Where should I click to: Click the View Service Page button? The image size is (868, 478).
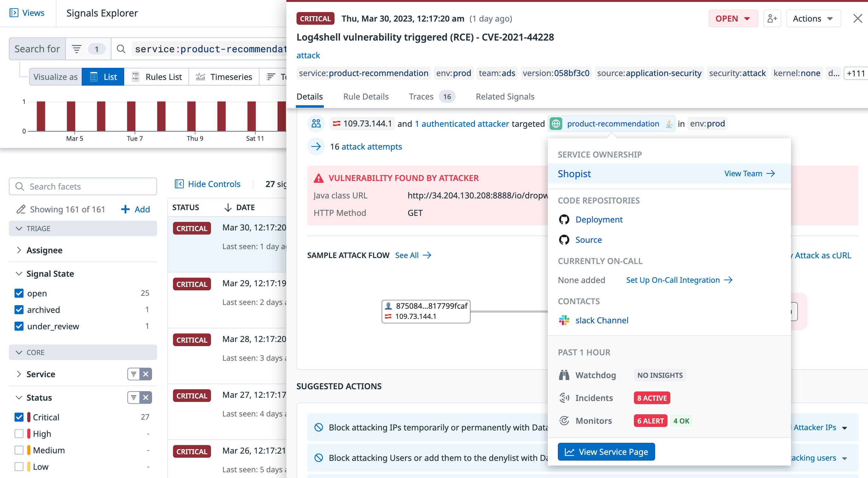pyautogui.click(x=606, y=451)
